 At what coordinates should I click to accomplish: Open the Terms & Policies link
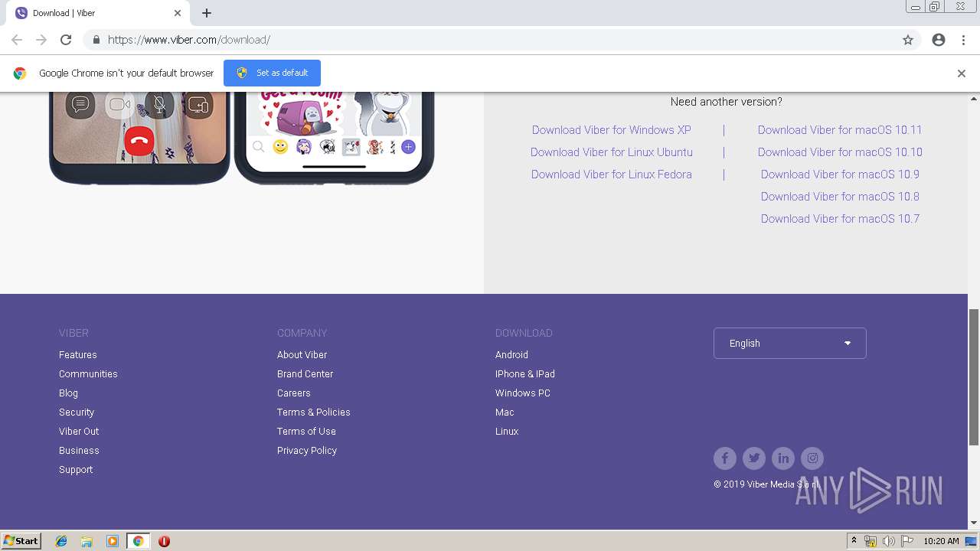[x=314, y=412]
